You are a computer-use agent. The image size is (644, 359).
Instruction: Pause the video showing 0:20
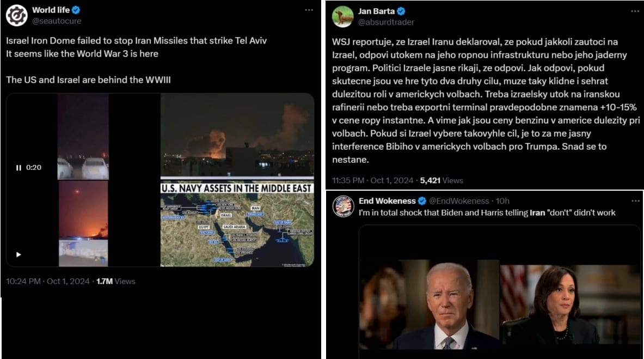19,168
